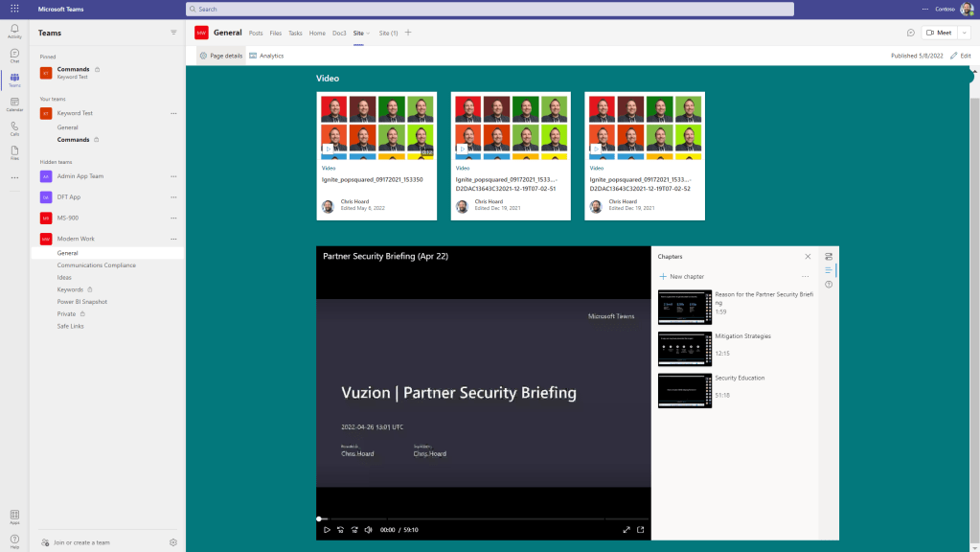The image size is (980, 552).
Task: Close the Chapters panel
Action: 808,257
